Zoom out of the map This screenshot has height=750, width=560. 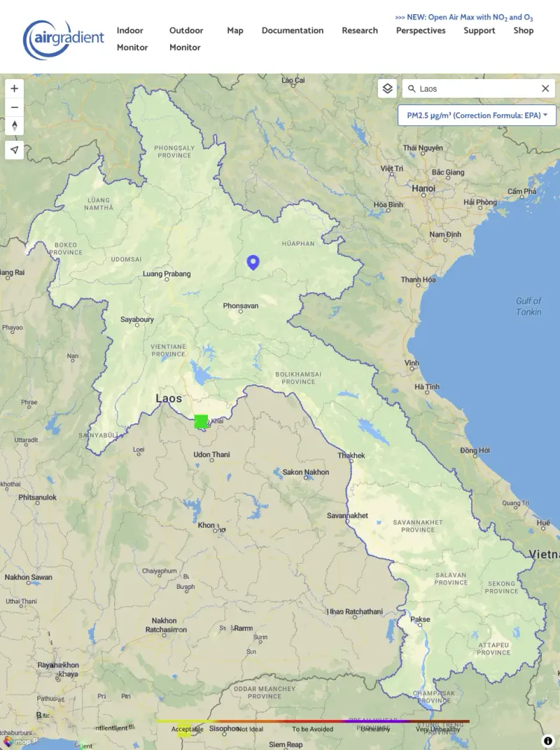coord(15,108)
